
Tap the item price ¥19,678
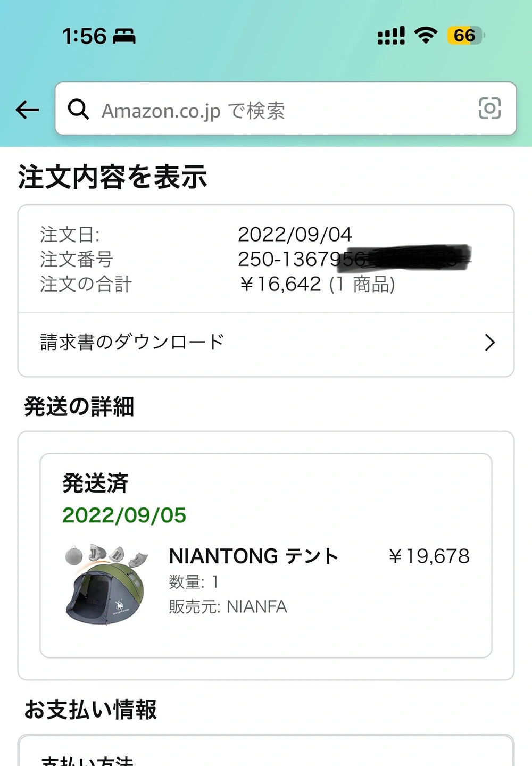pos(429,556)
